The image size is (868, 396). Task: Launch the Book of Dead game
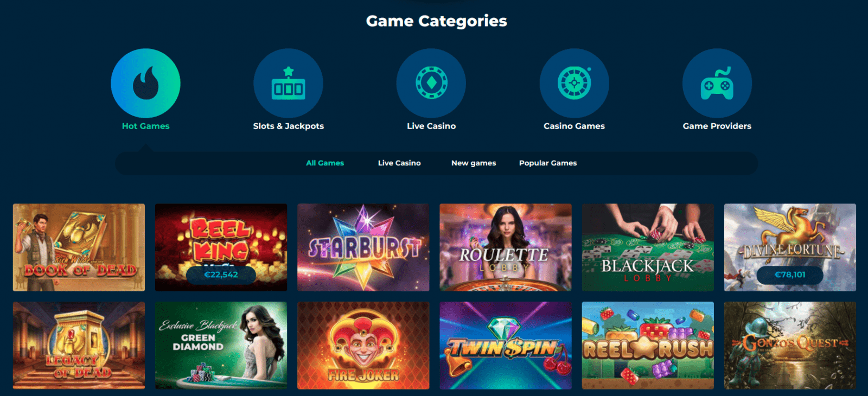(79, 247)
